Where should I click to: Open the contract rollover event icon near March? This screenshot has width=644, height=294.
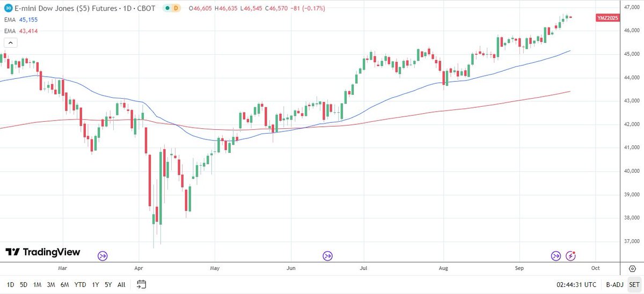(x=103, y=256)
